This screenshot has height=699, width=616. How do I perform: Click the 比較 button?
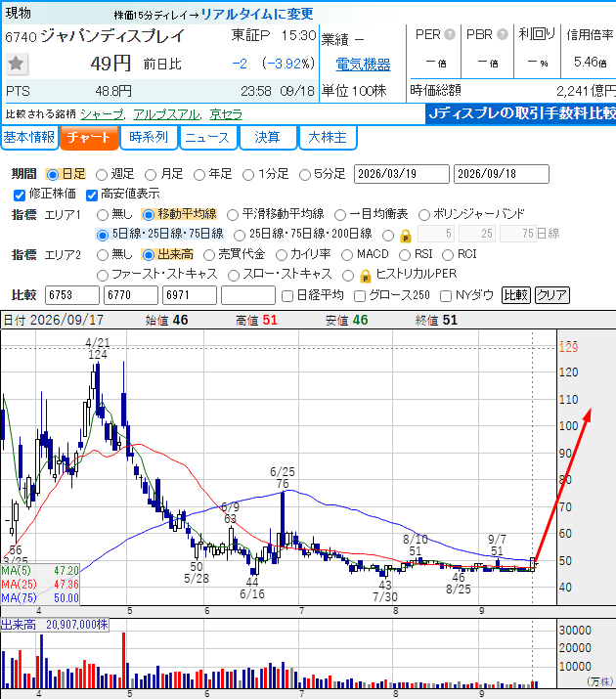tap(515, 295)
